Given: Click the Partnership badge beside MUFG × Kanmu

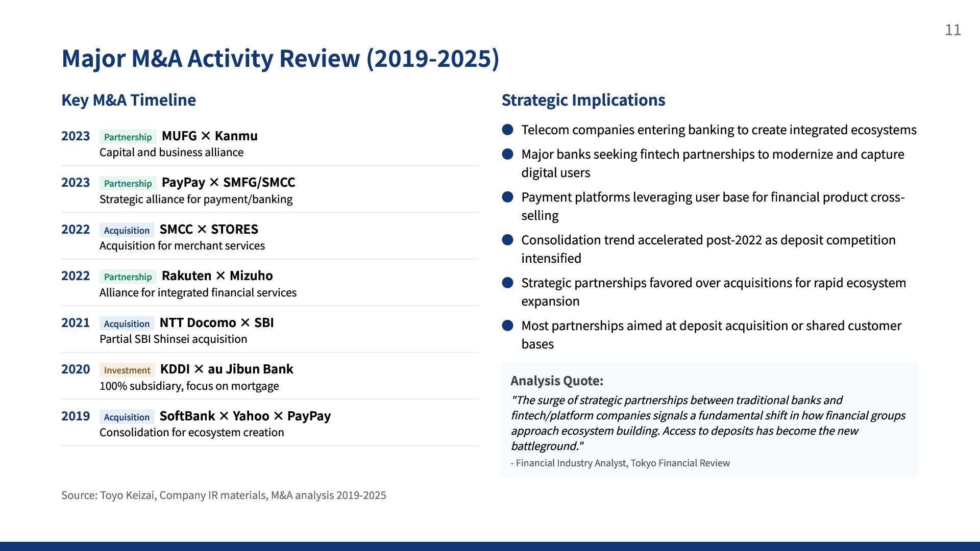Looking at the screenshot, I should [x=128, y=137].
